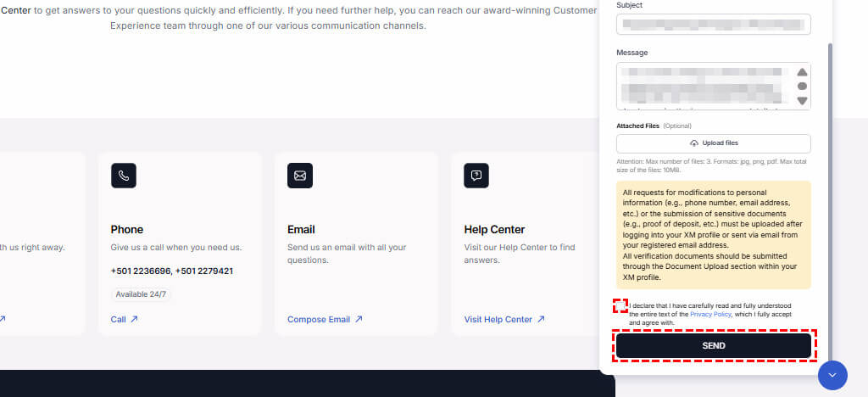The width and height of the screenshot is (868, 397).
Task: Click the phone number +501 2236696
Action: pyautogui.click(x=142, y=271)
